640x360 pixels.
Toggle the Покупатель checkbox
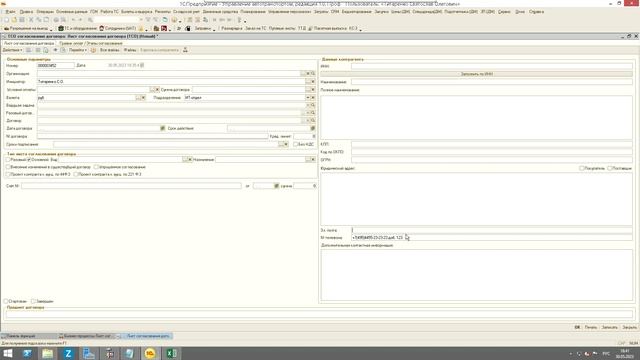click(582, 168)
